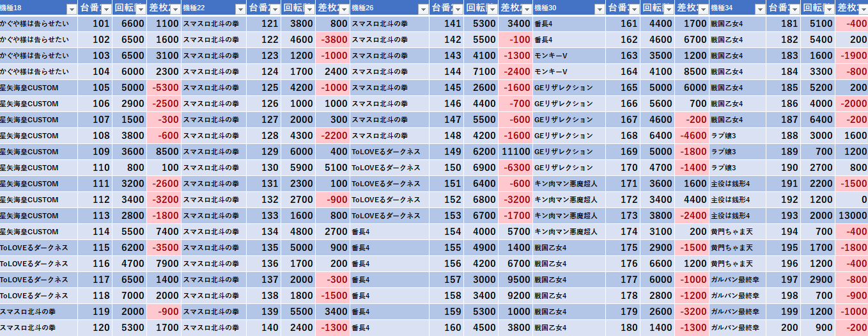This screenshot has height=336, width=868.
Task: Click 差枚 value 5700 for machine 154
Action: click(x=515, y=232)
